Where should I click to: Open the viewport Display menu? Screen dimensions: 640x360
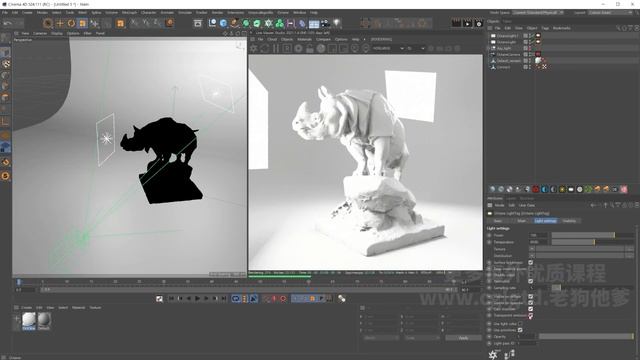tap(57, 33)
